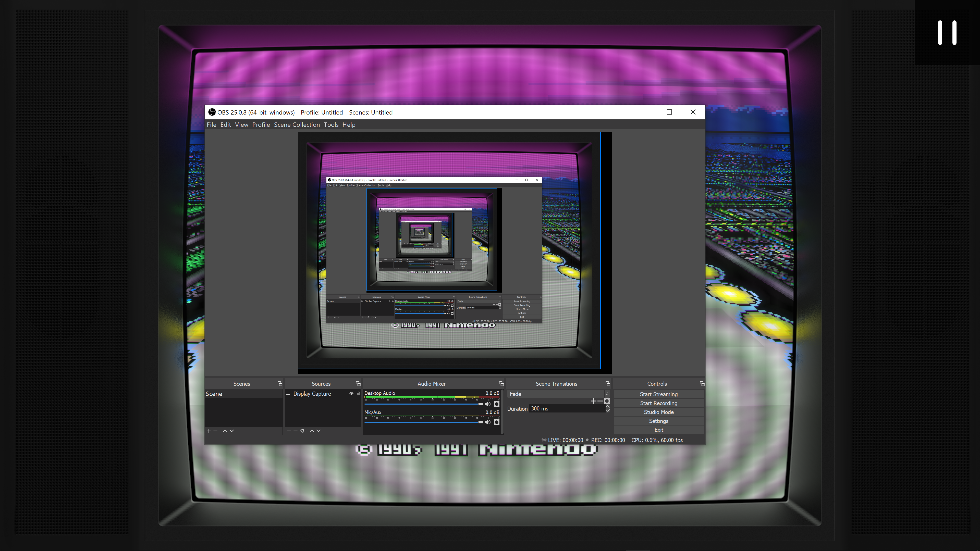980x551 pixels.
Task: Move scene up in Scenes list
Action: click(225, 431)
